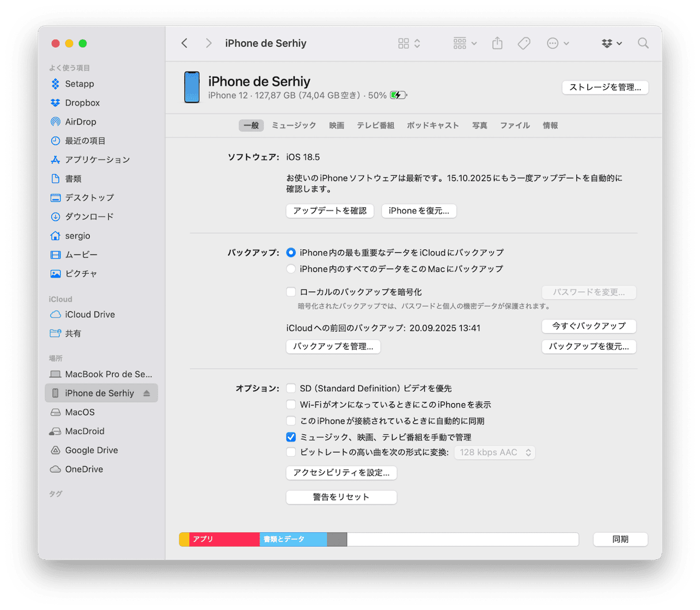Click the red アプリ storage bar segment

[224, 539]
